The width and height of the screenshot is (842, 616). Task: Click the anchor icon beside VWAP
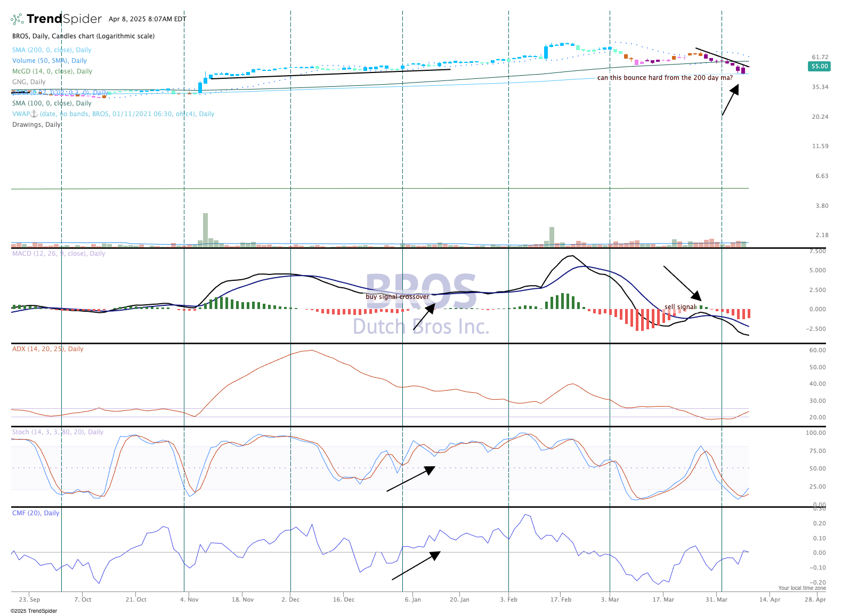pos(34,114)
